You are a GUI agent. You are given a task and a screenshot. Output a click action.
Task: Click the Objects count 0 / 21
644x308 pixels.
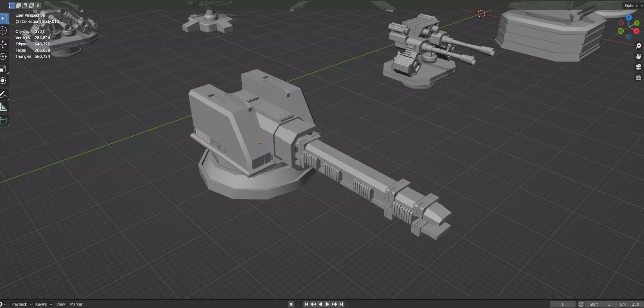(40, 31)
